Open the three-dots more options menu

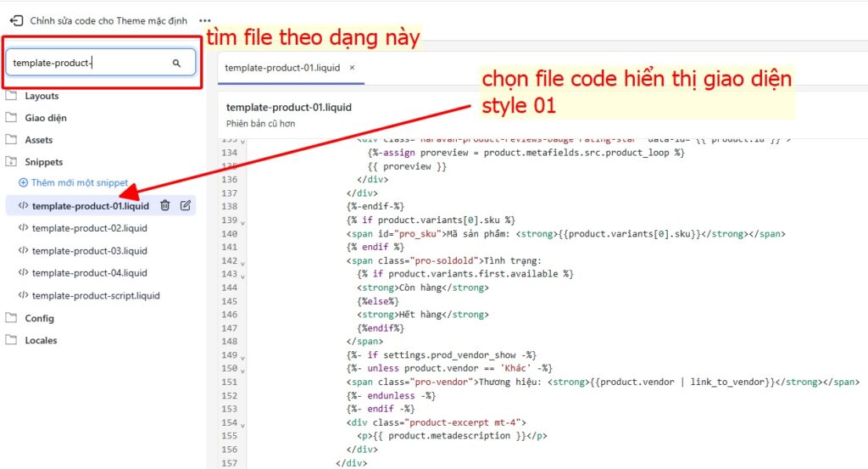[204, 20]
